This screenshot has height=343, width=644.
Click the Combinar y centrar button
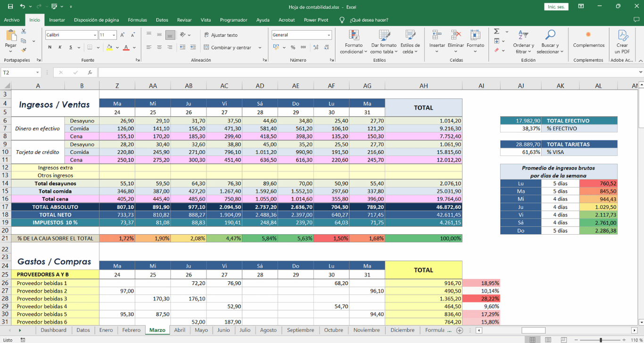(230, 48)
